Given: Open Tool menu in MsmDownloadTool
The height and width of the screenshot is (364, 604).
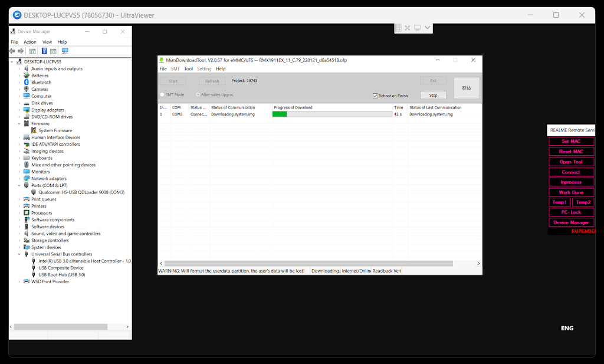Looking at the screenshot, I should (188, 69).
